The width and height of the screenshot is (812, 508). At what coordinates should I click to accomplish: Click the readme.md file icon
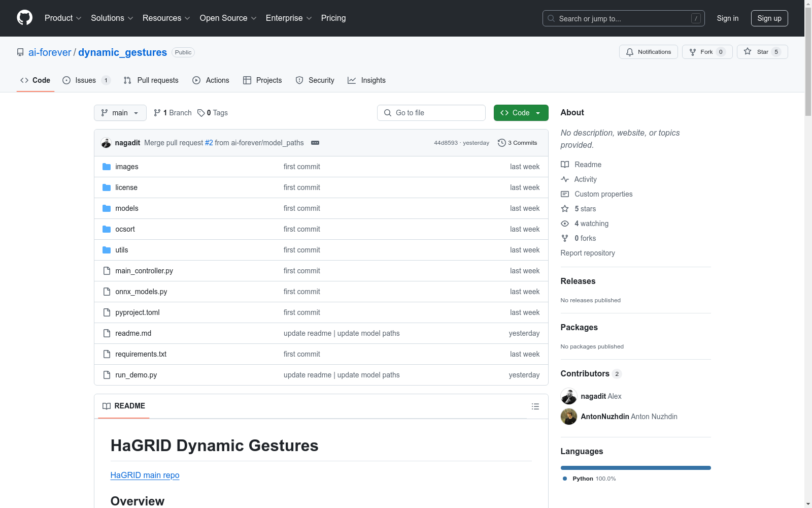(107, 333)
